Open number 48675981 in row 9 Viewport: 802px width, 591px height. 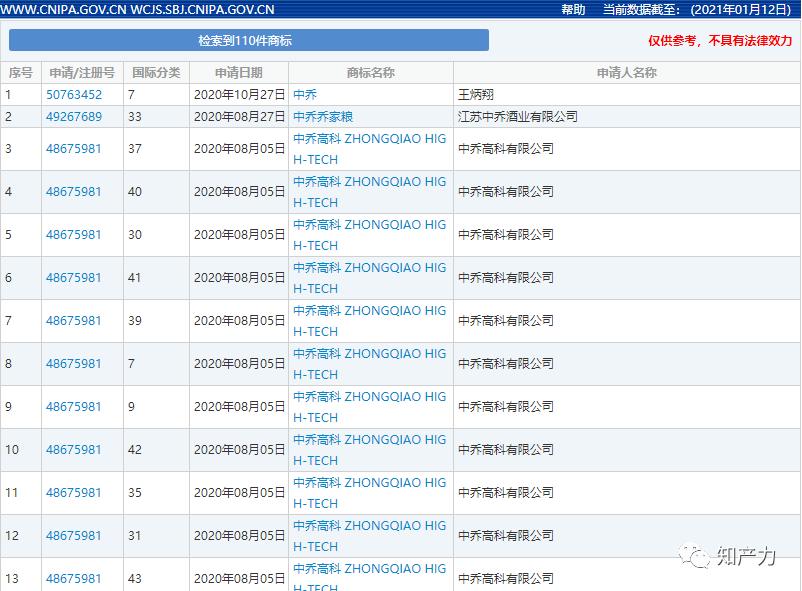coord(74,407)
